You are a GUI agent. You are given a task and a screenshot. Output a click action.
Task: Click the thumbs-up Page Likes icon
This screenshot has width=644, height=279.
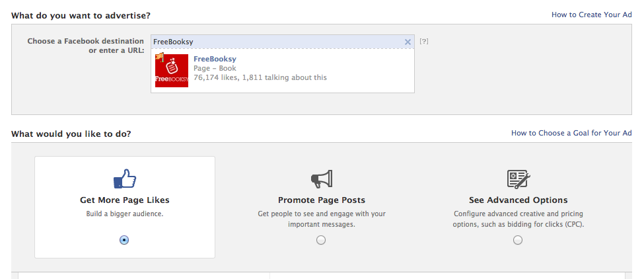pos(124,179)
